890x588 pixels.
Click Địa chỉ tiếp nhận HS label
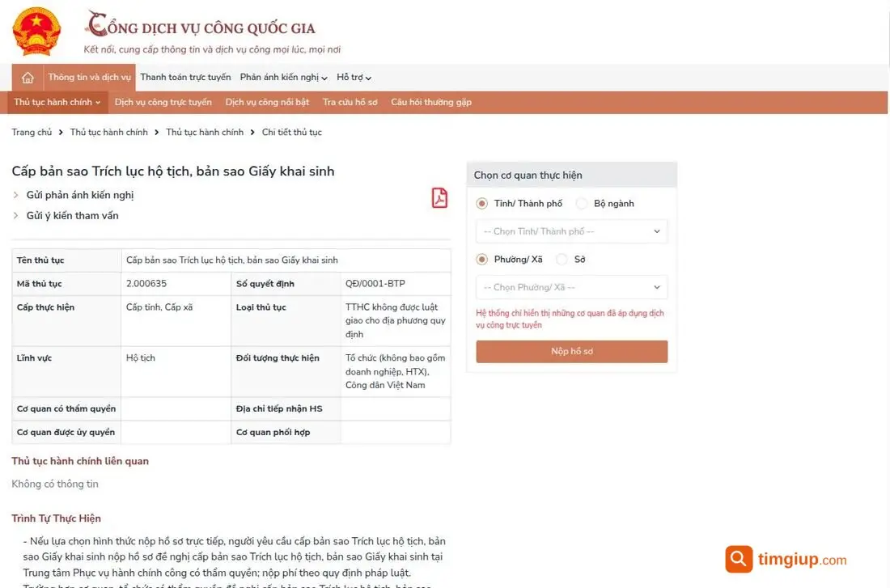pos(279,408)
